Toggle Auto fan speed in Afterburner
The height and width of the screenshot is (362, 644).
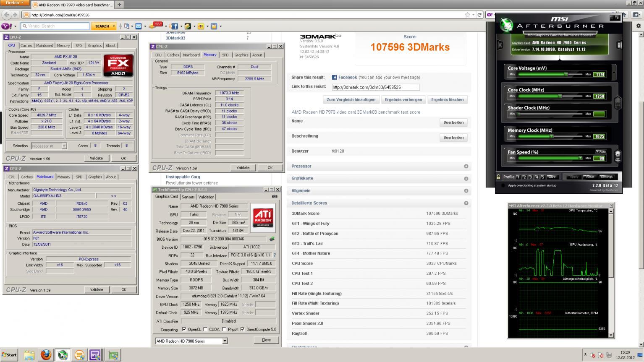pyautogui.click(x=601, y=151)
